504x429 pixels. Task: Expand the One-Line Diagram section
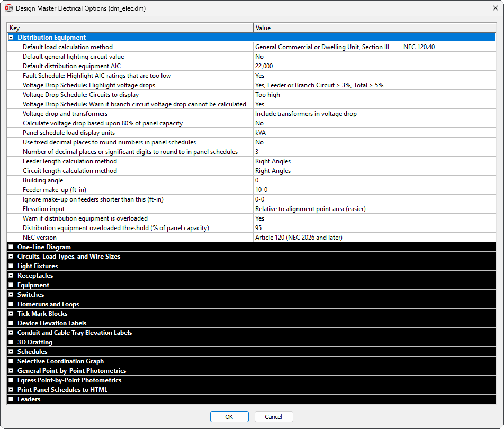11,247
